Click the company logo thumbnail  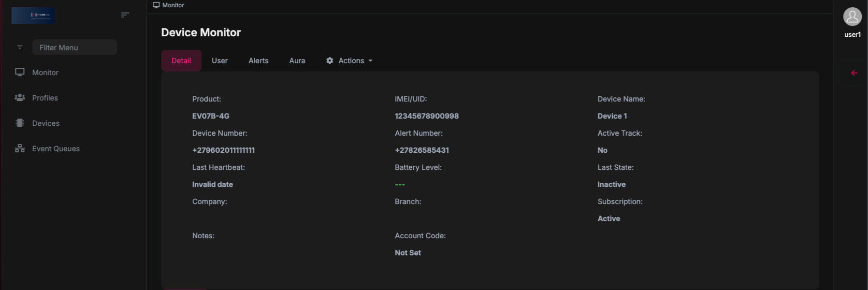[x=33, y=16]
